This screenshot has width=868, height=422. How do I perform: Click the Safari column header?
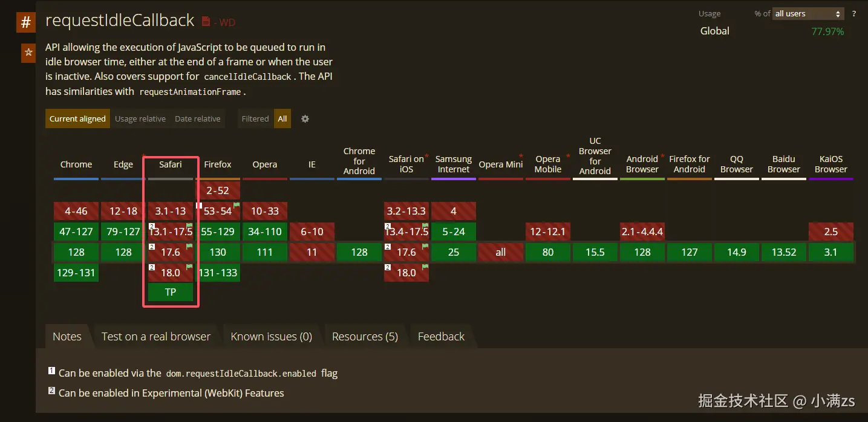click(x=171, y=164)
